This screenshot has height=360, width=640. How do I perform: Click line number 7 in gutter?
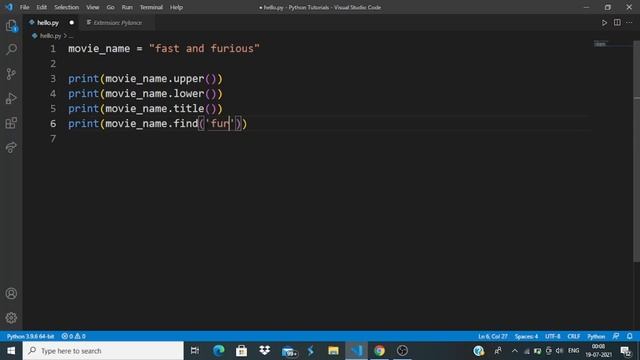click(53, 139)
